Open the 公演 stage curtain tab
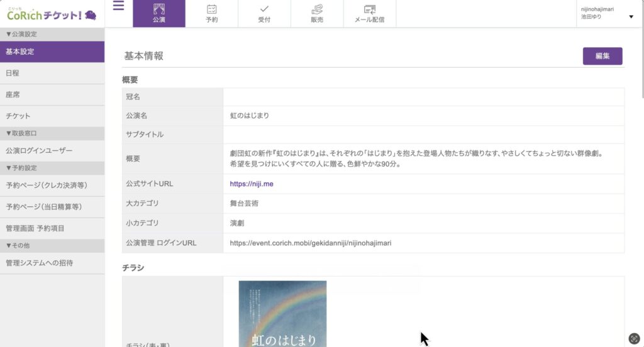The image size is (644, 347). point(158,13)
